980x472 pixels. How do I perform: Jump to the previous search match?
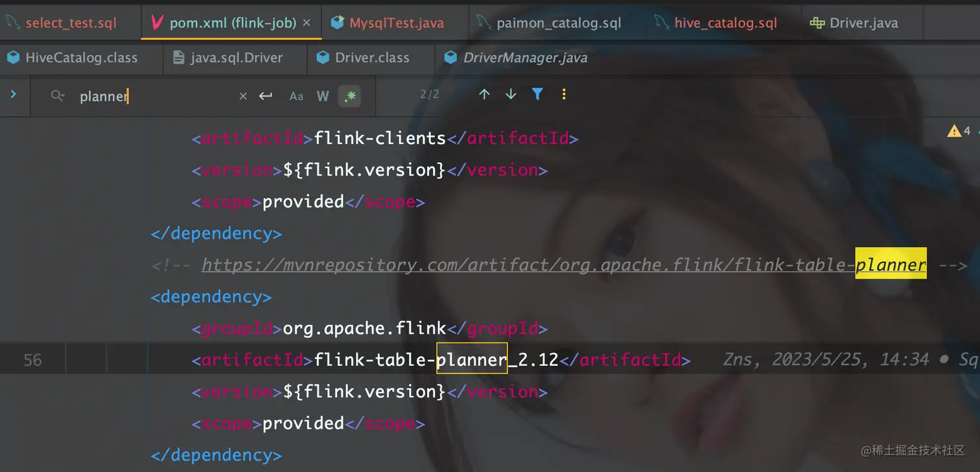(484, 95)
